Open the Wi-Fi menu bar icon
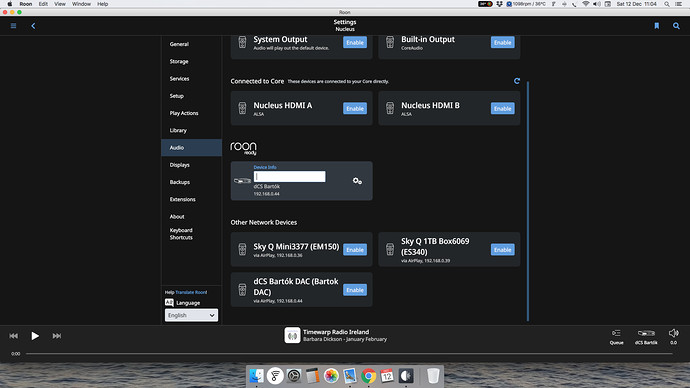The image size is (690, 388). 585,4
